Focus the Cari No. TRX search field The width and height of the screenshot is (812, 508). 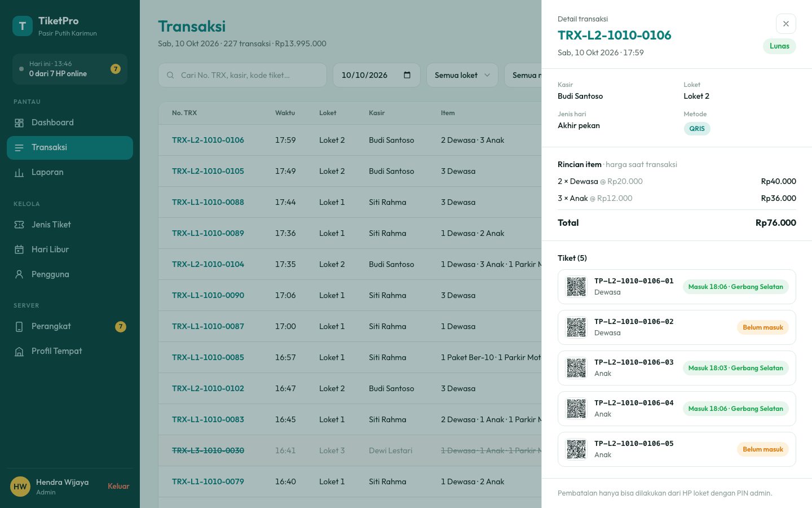pyautogui.click(x=242, y=75)
